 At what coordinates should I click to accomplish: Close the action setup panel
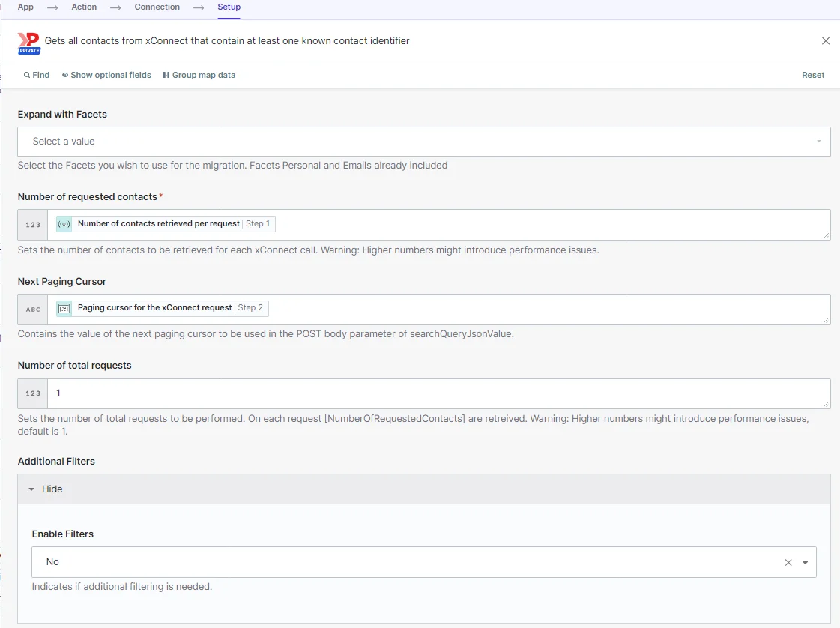tap(826, 40)
